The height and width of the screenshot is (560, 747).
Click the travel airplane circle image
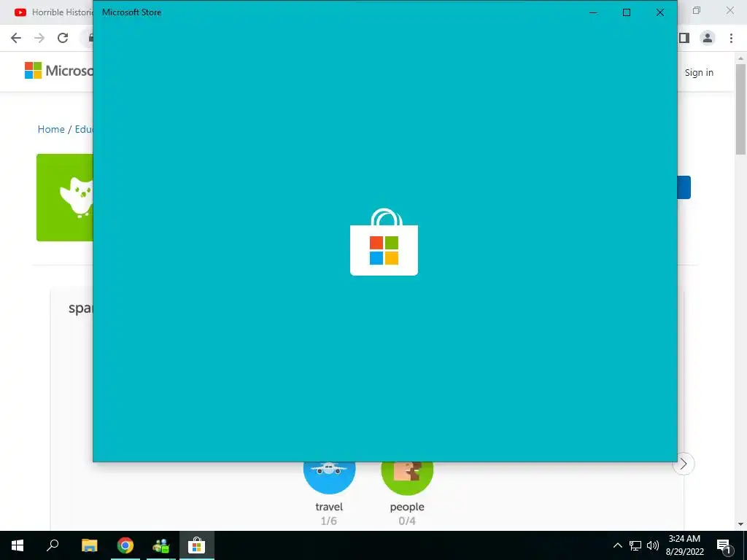(x=329, y=477)
